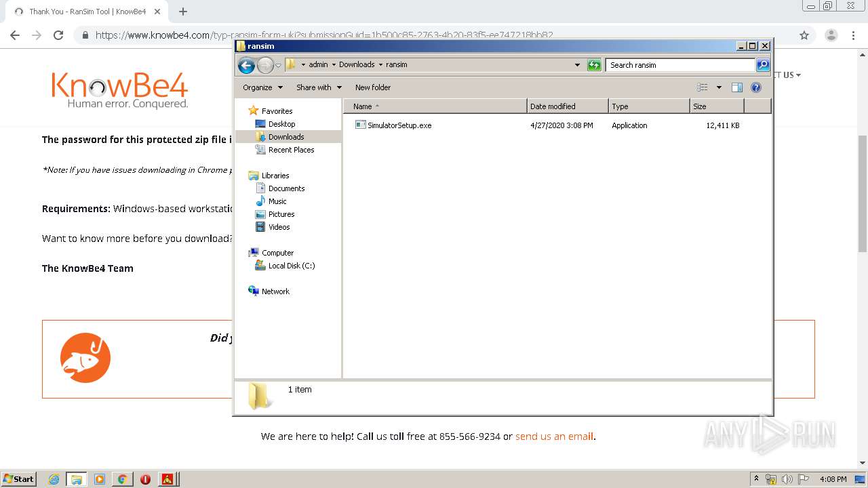Sort by Name column header
This screenshot has width=868, height=488.
tap(435, 106)
